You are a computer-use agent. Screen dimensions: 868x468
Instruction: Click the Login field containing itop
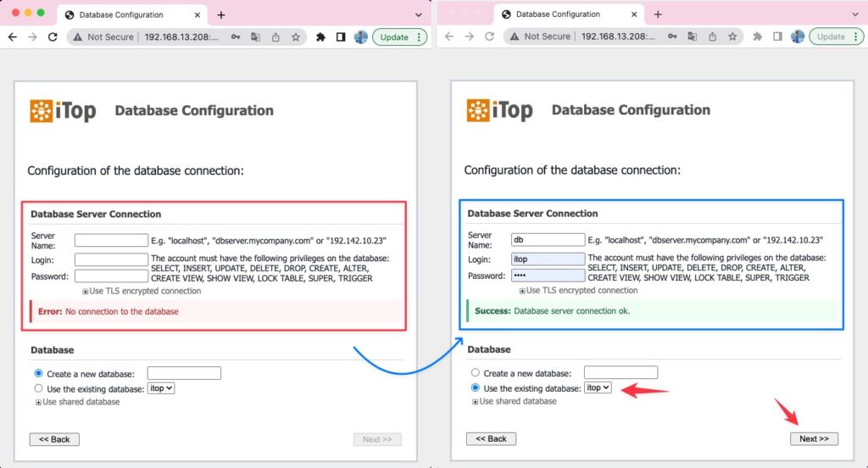[x=548, y=259]
